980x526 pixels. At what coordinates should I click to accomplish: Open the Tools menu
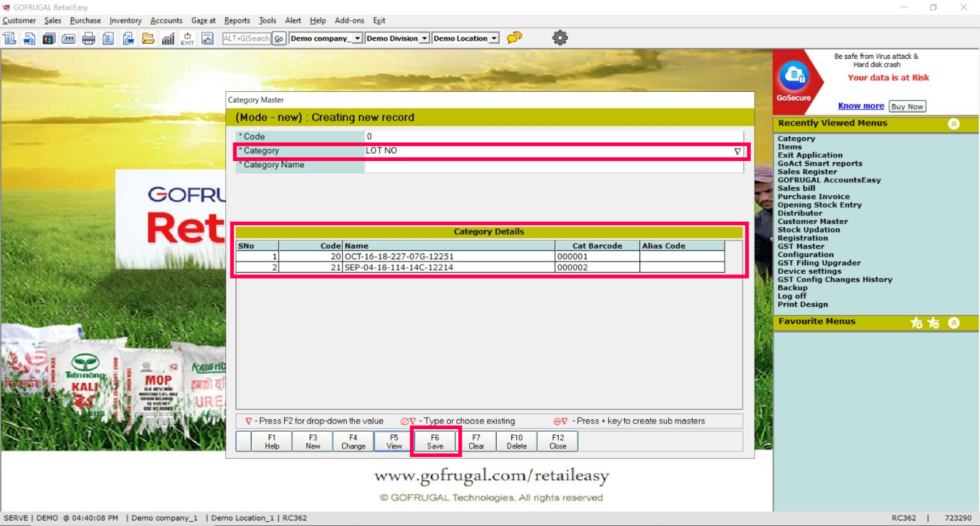pos(267,21)
